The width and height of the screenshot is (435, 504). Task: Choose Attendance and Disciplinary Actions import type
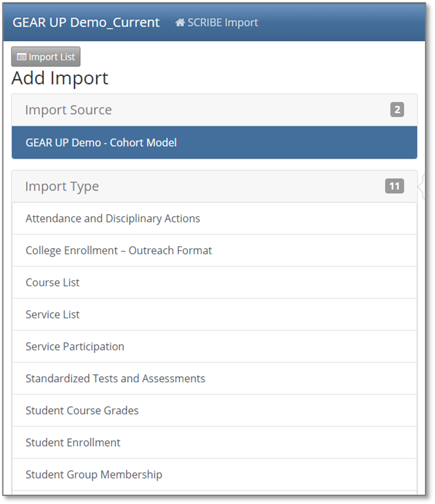pos(113,218)
